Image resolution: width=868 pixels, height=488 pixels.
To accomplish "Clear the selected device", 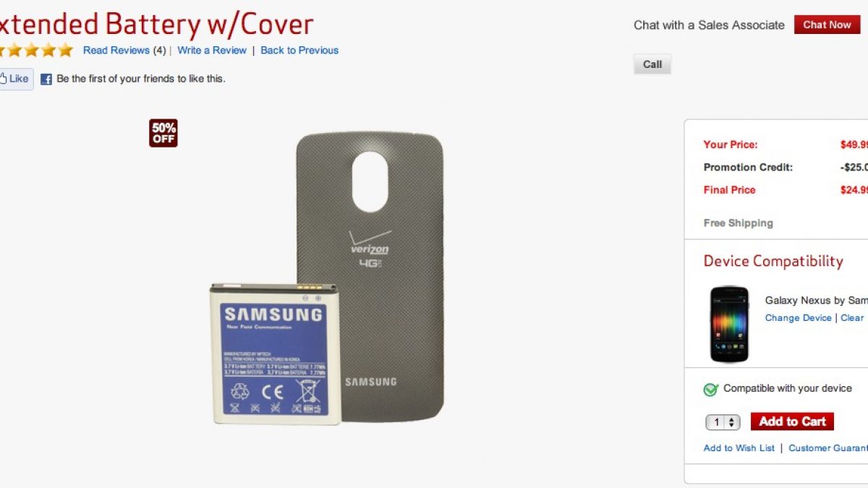I will 854,318.
